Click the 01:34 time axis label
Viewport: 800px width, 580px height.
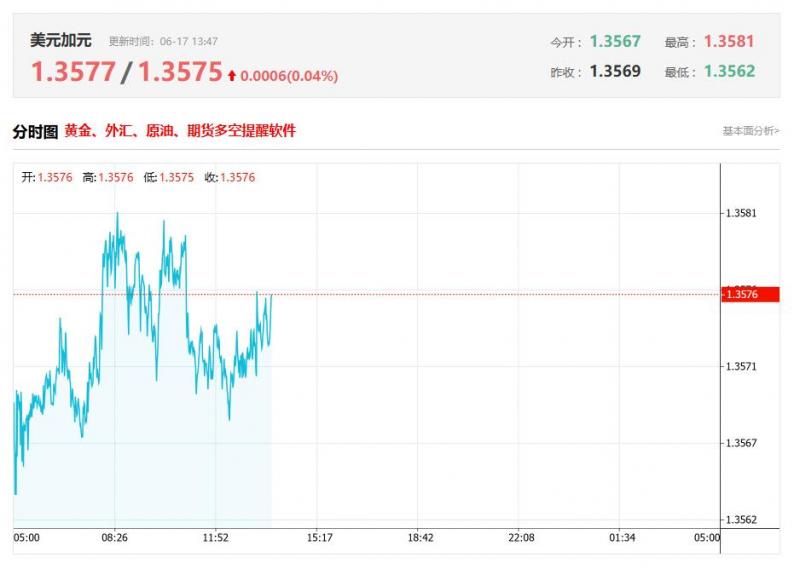tap(622, 538)
